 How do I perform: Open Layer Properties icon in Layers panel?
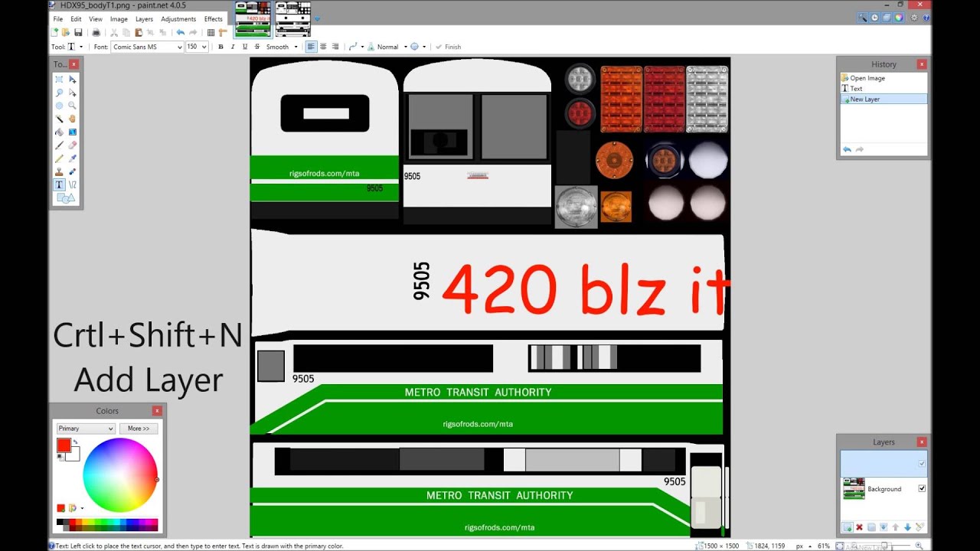point(920,527)
